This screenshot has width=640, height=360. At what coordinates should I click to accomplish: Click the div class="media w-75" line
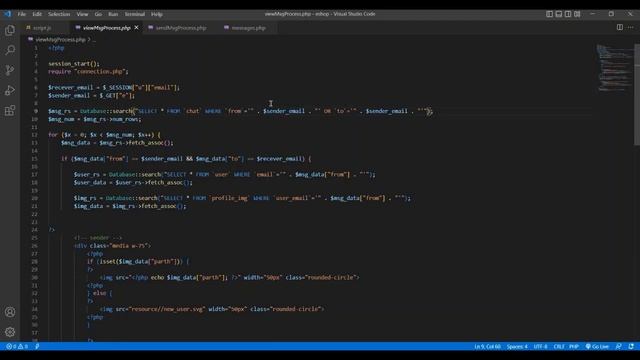coord(113,246)
